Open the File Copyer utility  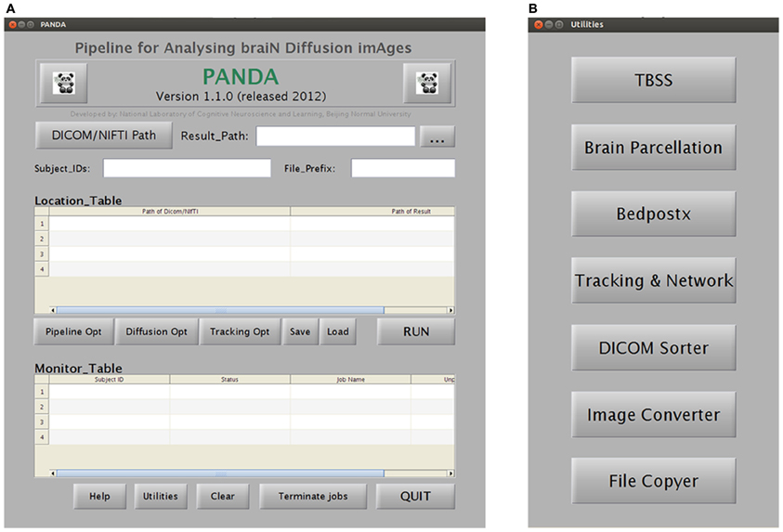[x=654, y=481]
